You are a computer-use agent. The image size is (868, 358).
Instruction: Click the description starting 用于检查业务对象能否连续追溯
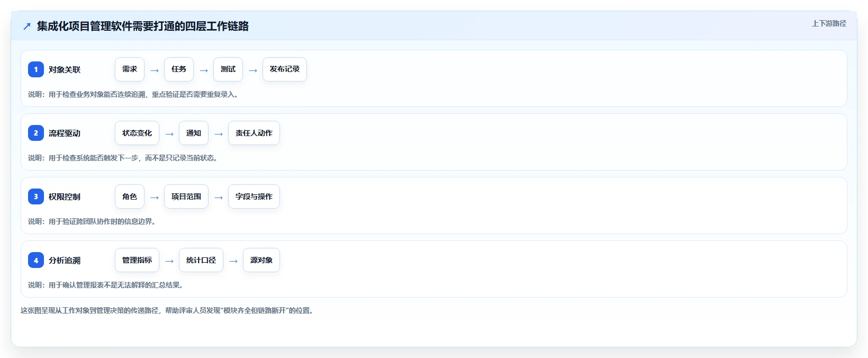point(133,94)
